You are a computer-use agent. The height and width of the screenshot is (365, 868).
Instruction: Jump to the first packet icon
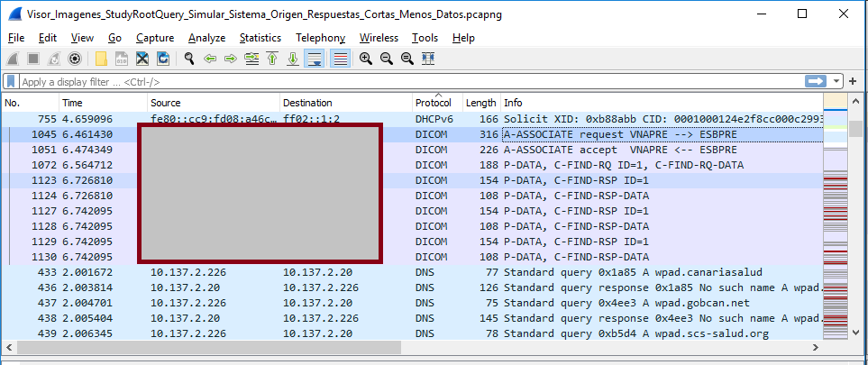click(x=272, y=59)
